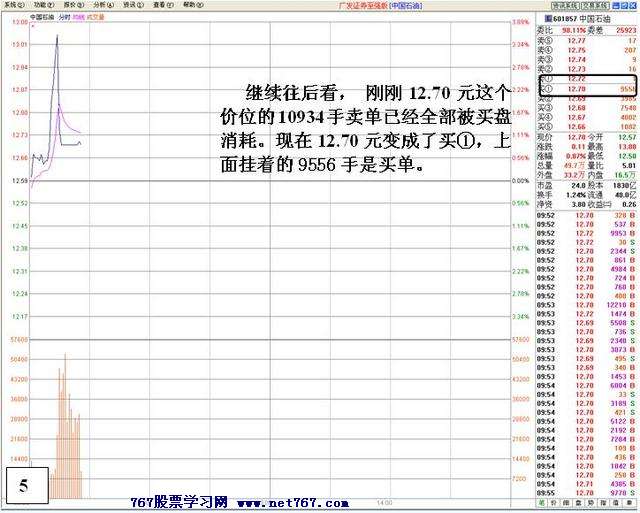Click the 委比 value 98.11%
640x513 pixels.
(573, 31)
